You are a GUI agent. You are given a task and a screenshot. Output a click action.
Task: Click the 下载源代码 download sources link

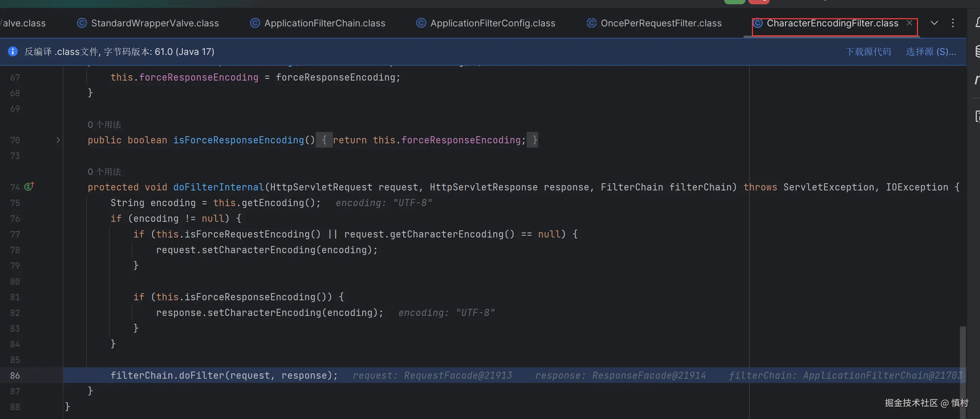click(868, 51)
